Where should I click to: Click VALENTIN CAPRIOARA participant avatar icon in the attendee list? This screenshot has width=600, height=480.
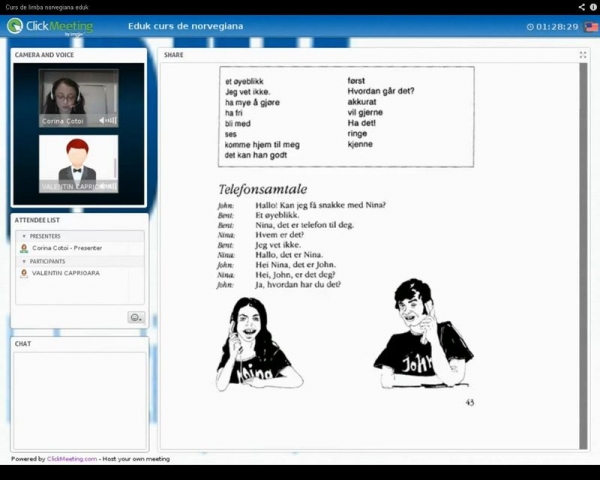(24, 273)
